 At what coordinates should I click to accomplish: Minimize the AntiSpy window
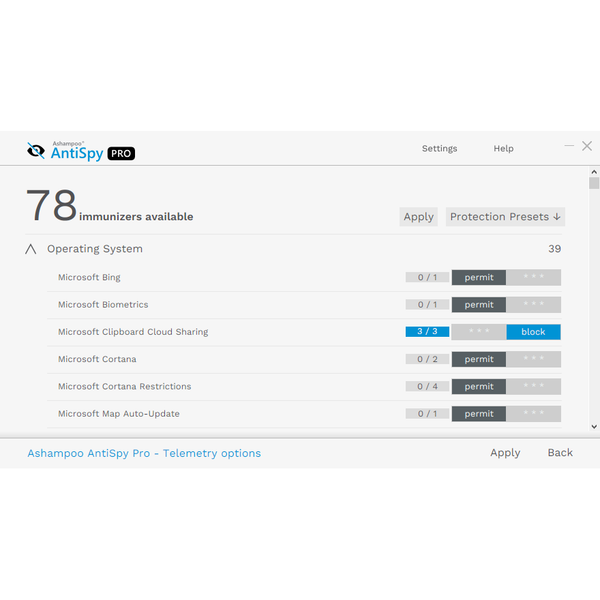(569, 146)
